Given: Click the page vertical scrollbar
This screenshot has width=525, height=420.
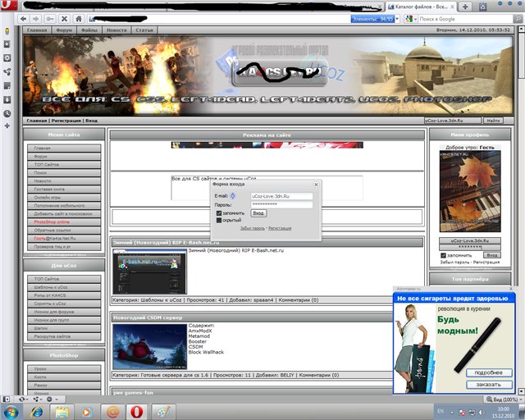Looking at the screenshot, I should pyautogui.click(x=521, y=211).
